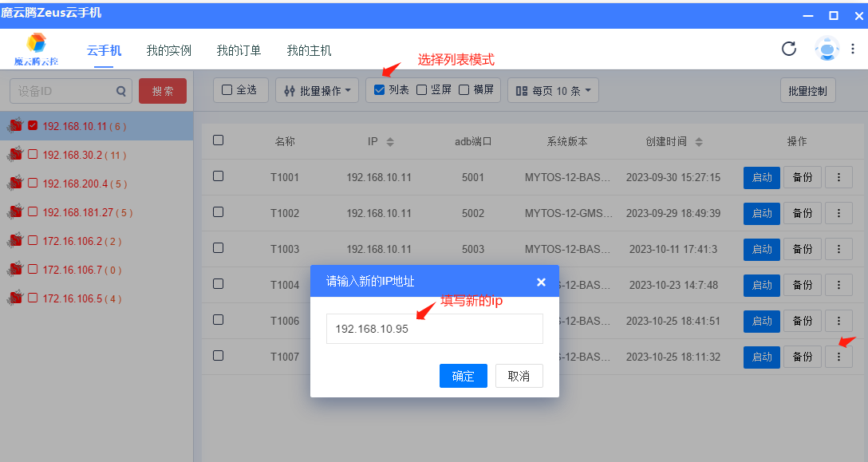
Task: Open the user avatar account icon
Action: pyautogui.click(x=827, y=49)
